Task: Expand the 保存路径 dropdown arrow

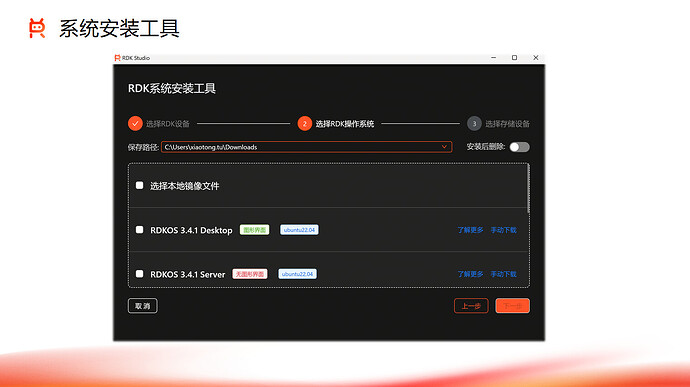Action: tap(444, 147)
